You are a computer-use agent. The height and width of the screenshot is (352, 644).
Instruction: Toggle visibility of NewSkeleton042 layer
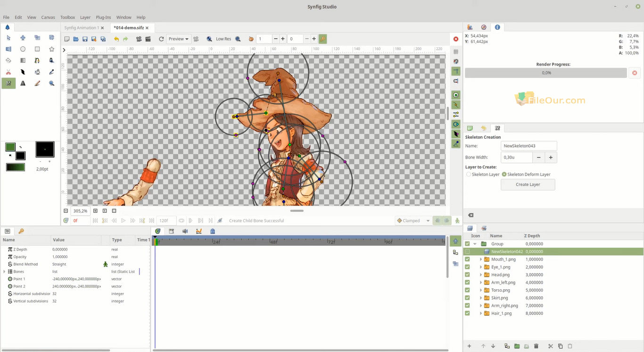pos(467,251)
